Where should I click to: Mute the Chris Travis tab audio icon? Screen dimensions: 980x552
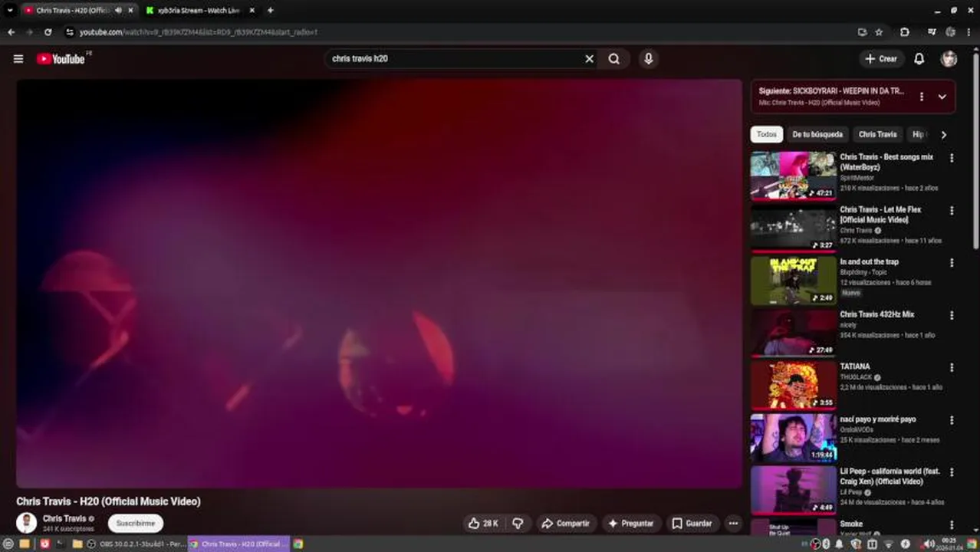click(118, 11)
